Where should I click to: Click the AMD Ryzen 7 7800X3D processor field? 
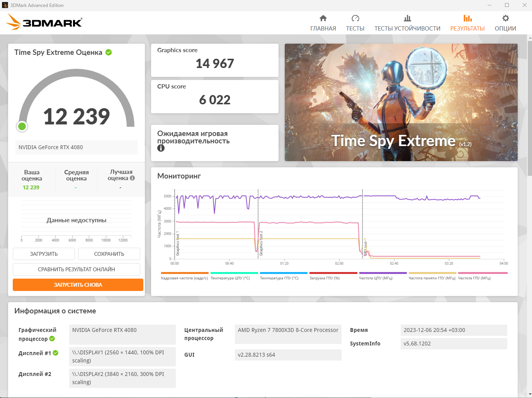click(288, 334)
